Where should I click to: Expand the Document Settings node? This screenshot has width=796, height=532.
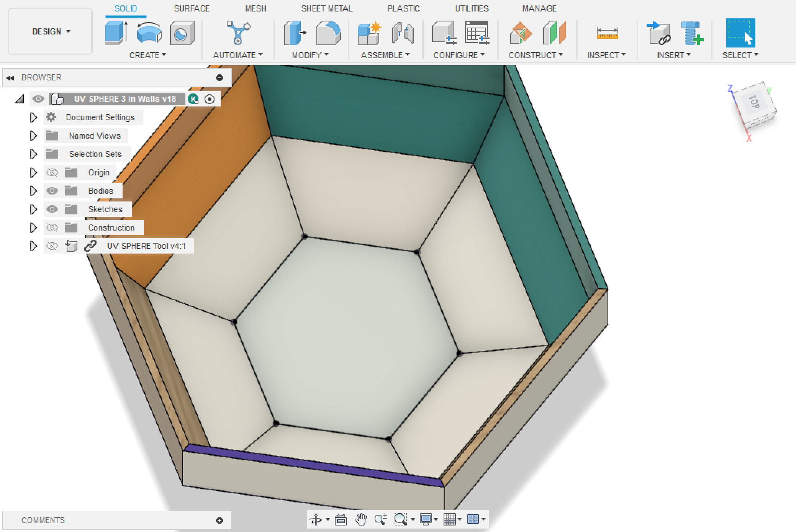click(x=33, y=117)
